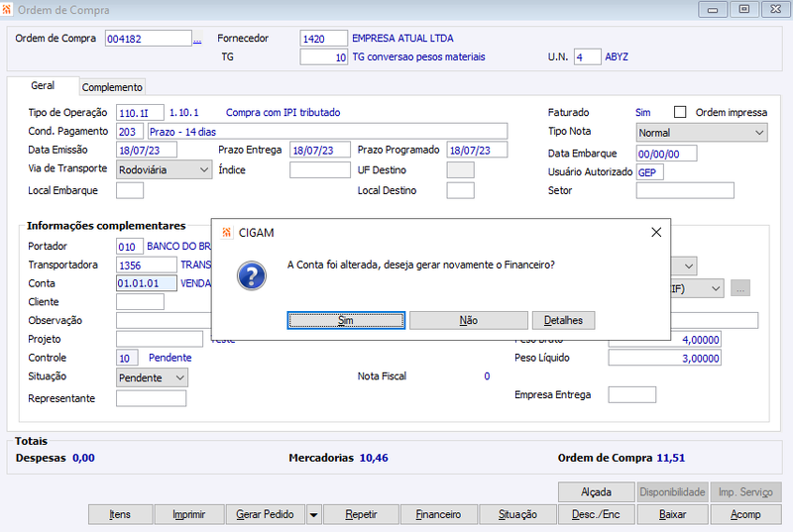Screen dimensions: 793x532
Task: Click the Projeto field
Action: click(x=160, y=339)
